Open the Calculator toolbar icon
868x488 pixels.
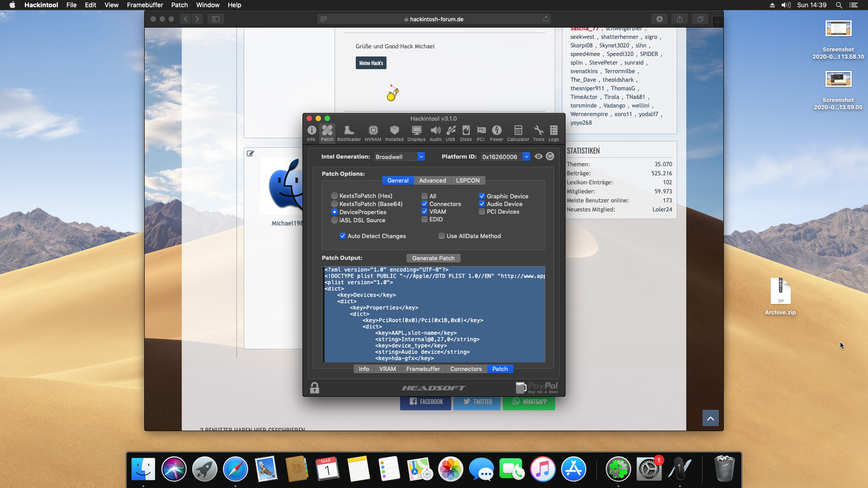point(518,133)
